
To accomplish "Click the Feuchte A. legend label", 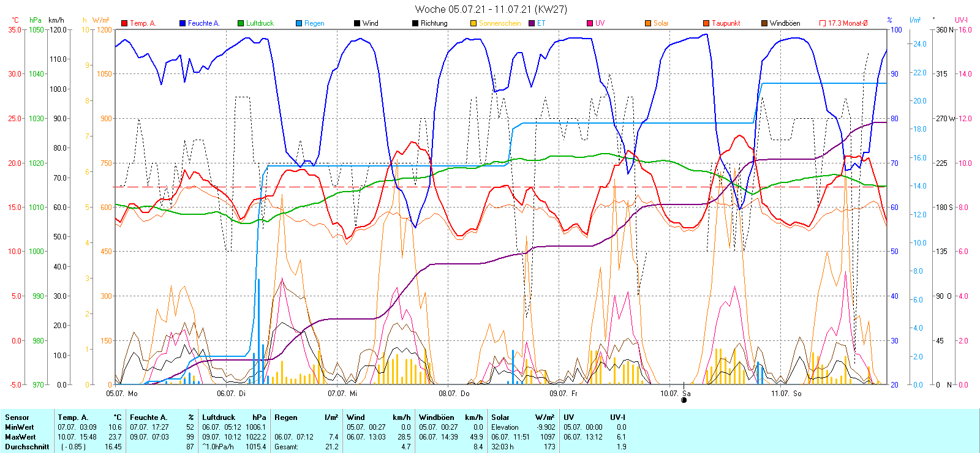I will (x=203, y=23).
